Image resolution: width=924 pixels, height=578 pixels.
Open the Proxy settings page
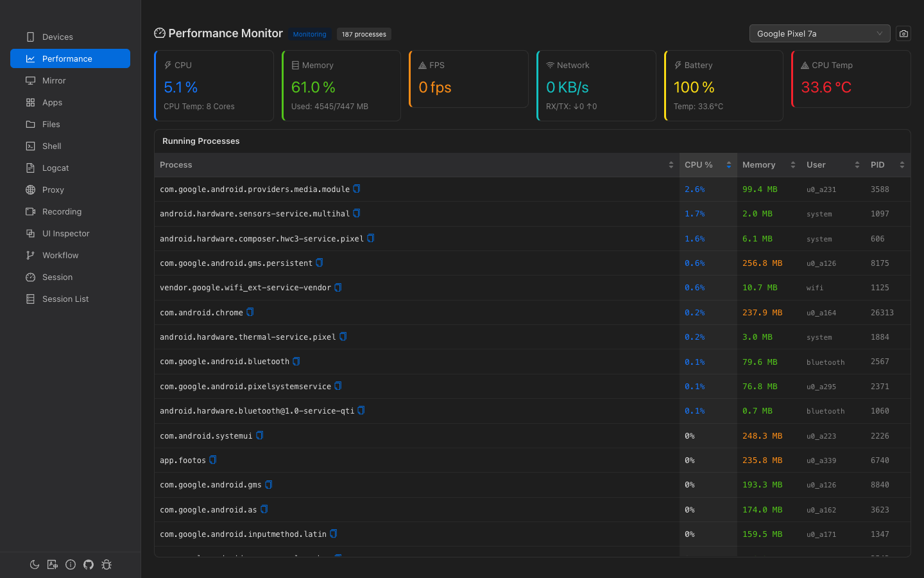point(53,189)
